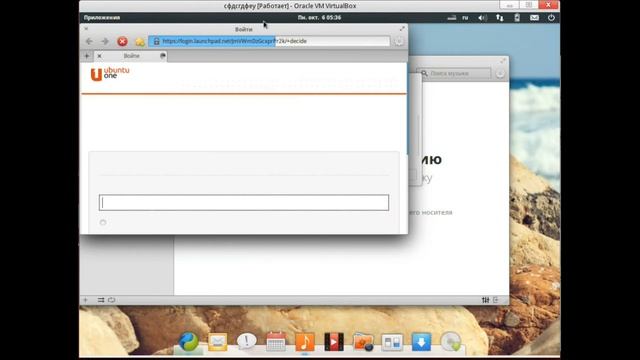Open the equalizer in the music player
This screenshot has width=640, height=360.
pos(485,300)
